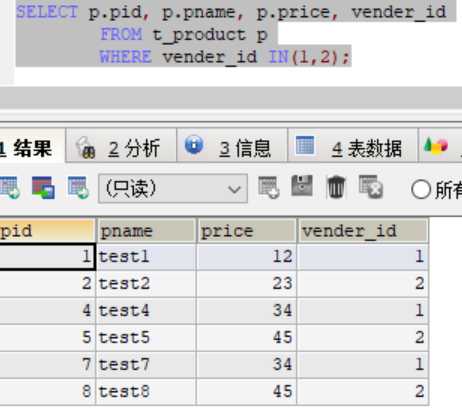Click t_product in the query editor
Image resolution: width=462 pixels, height=409 pixels.
(199, 35)
